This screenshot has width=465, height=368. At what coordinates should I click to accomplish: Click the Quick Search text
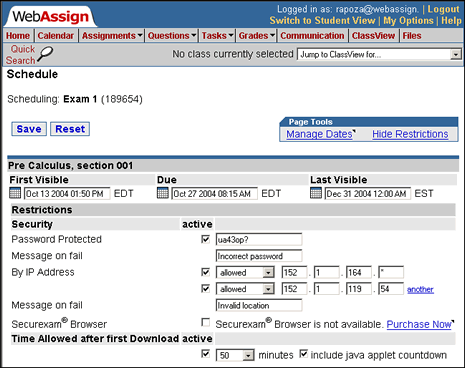coord(21,55)
